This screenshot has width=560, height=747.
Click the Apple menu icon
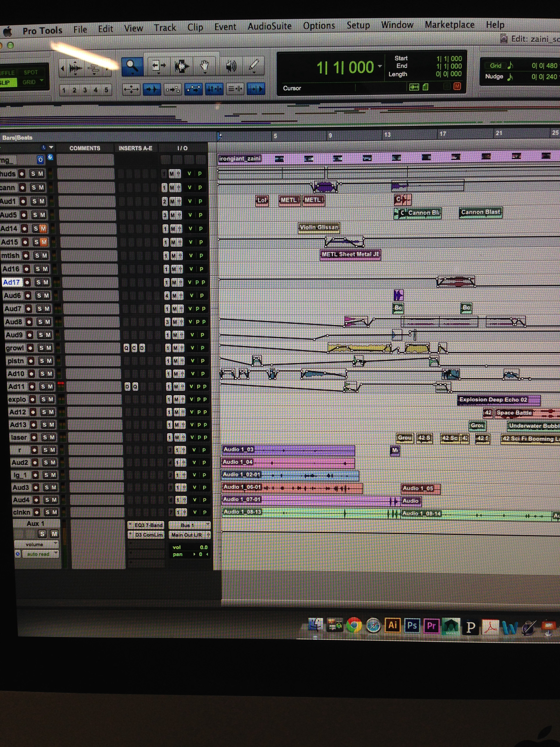click(x=7, y=32)
